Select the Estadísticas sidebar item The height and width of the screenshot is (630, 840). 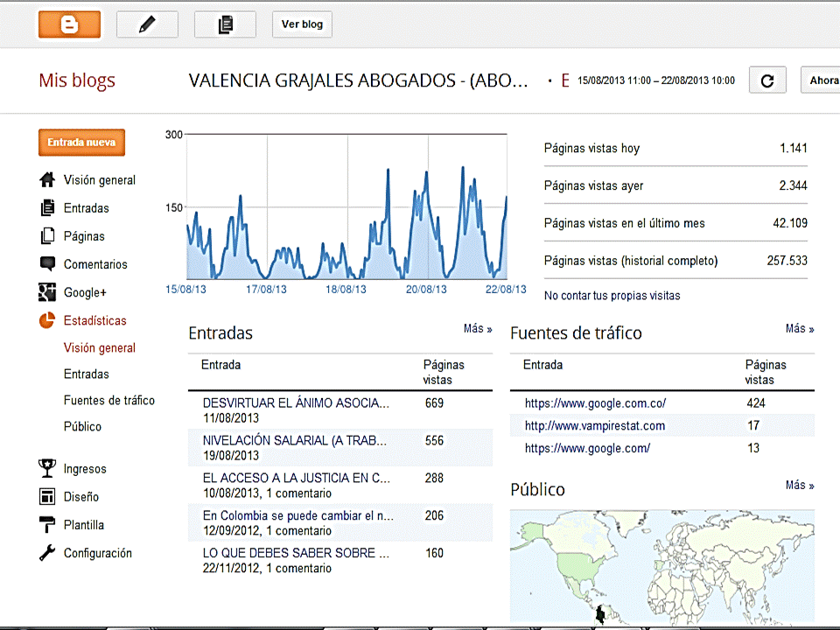tap(94, 320)
